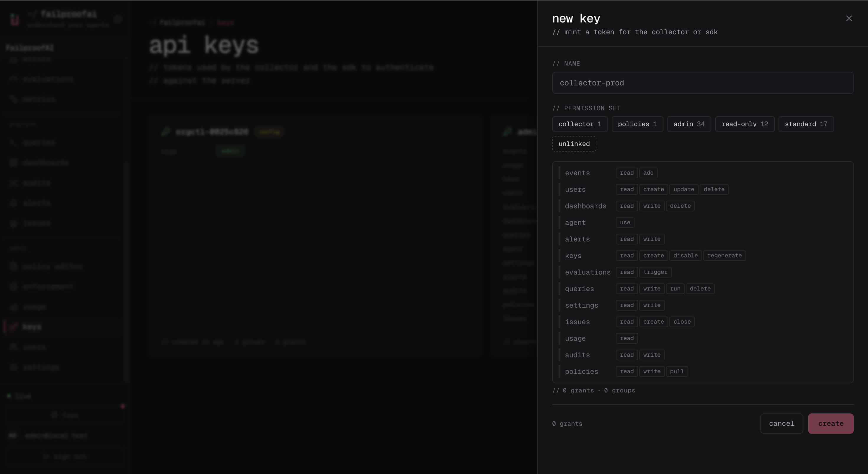Enable users create permission
Screen dimensions: 868x474
coord(653,189)
